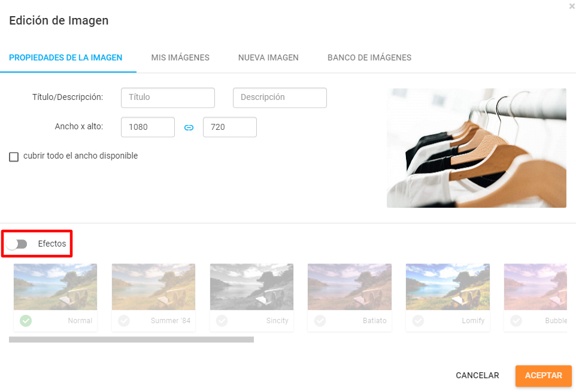The height and width of the screenshot is (392, 576).
Task: Close the dialog with the X icon
Action: tap(572, 6)
